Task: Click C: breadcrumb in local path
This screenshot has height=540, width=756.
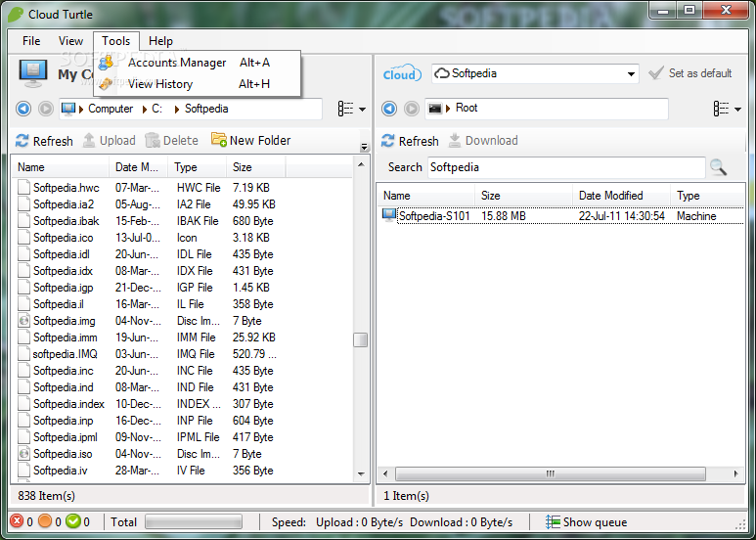Action: click(x=157, y=109)
